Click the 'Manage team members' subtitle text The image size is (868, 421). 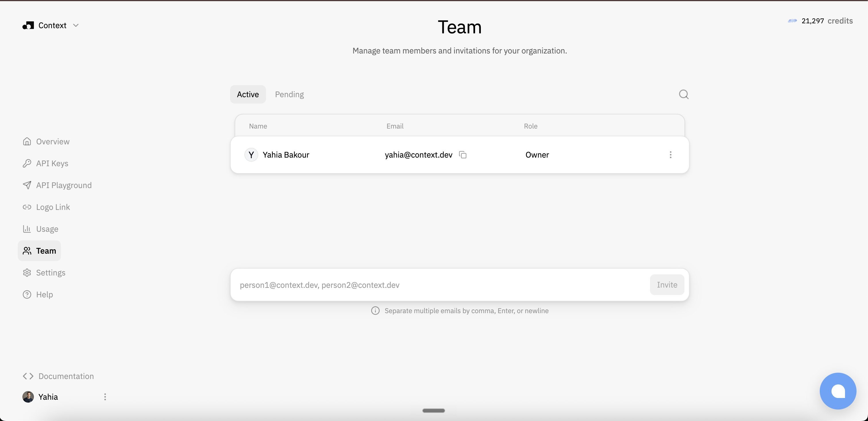tap(460, 51)
